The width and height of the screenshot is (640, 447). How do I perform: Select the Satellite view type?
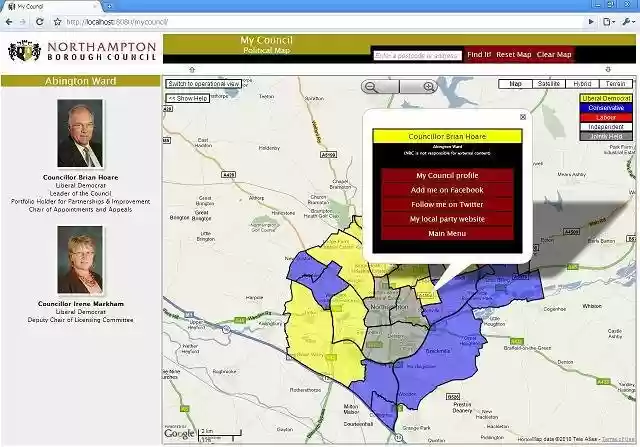pyautogui.click(x=549, y=84)
